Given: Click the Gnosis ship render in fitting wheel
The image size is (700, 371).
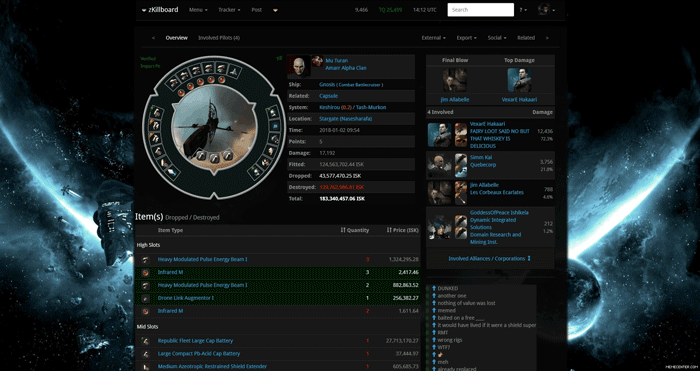Looking at the screenshot, I should tap(214, 127).
